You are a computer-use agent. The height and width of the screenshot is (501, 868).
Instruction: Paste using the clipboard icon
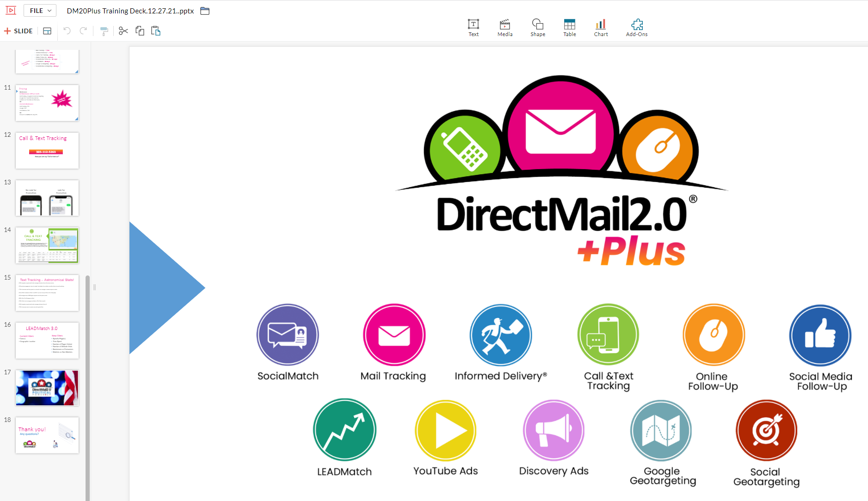point(156,31)
